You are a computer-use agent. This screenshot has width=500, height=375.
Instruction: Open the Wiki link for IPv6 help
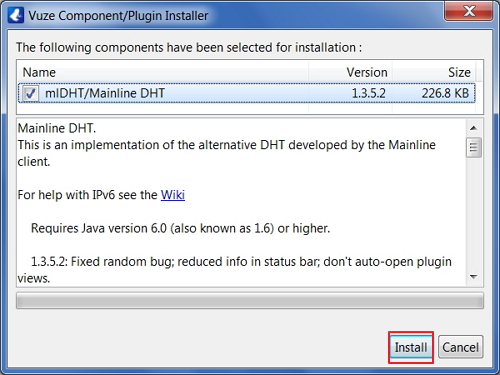[x=173, y=195]
